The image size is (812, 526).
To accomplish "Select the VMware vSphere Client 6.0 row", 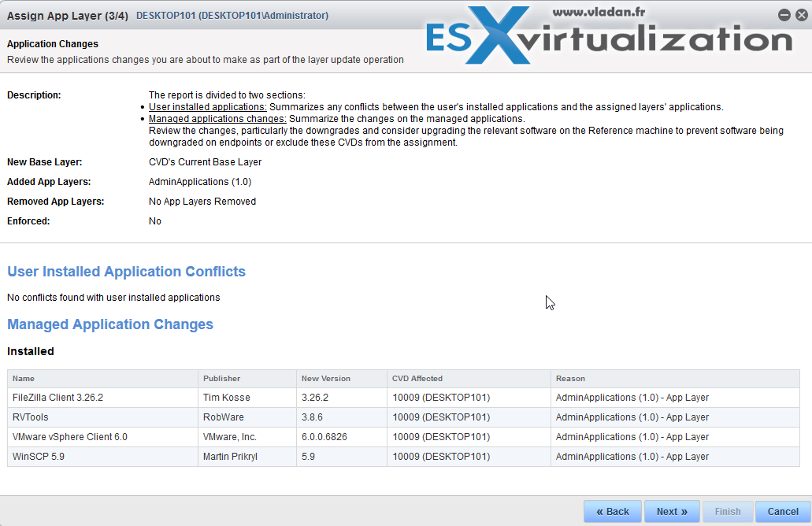I will [403, 437].
